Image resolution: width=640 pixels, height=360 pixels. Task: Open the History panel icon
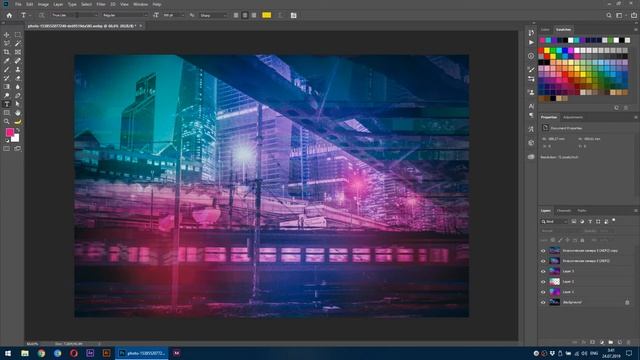tap(531, 33)
